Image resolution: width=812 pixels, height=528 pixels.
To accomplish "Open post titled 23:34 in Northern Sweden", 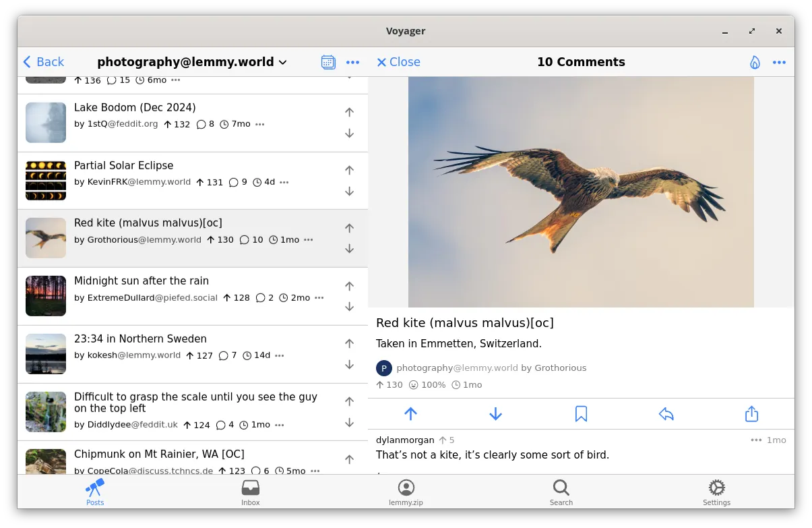I will (140, 339).
